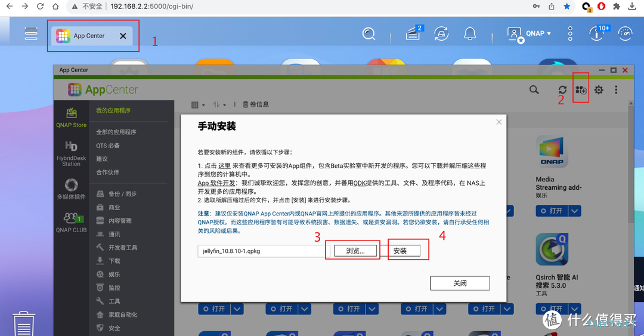
Task: Click the browser address bar URL
Action: pos(151,6)
